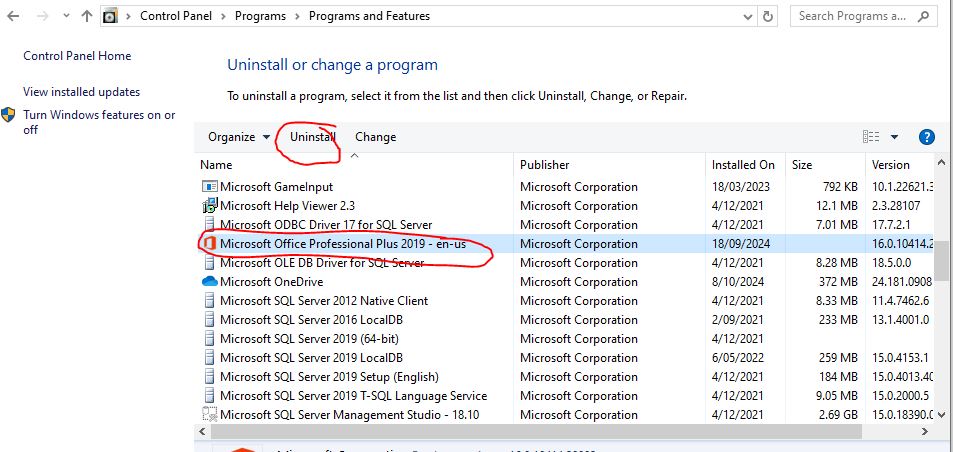
Task: Select Microsoft SQL Server 2019 LocalDB name
Action: coord(311,358)
